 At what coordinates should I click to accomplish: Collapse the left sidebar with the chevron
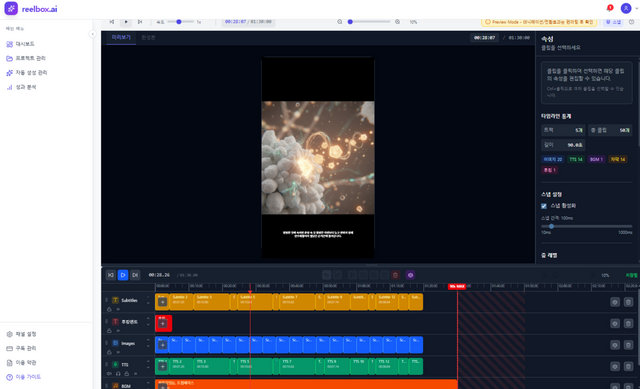click(93, 34)
